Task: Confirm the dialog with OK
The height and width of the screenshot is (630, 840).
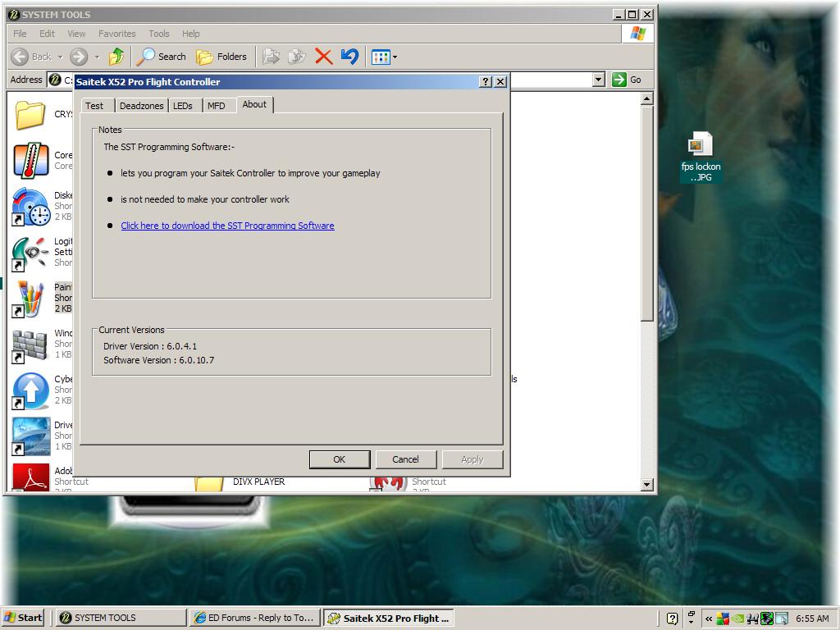Action: pos(339,459)
